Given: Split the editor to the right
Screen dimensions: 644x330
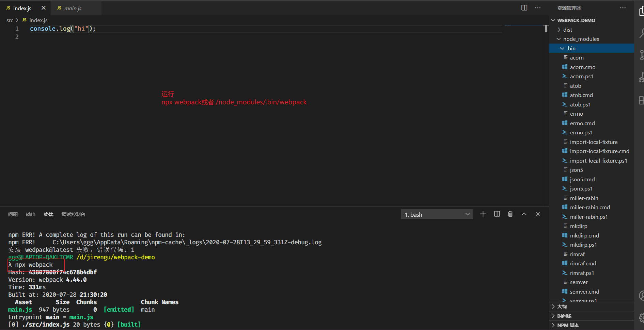Looking at the screenshot, I should 524,8.
